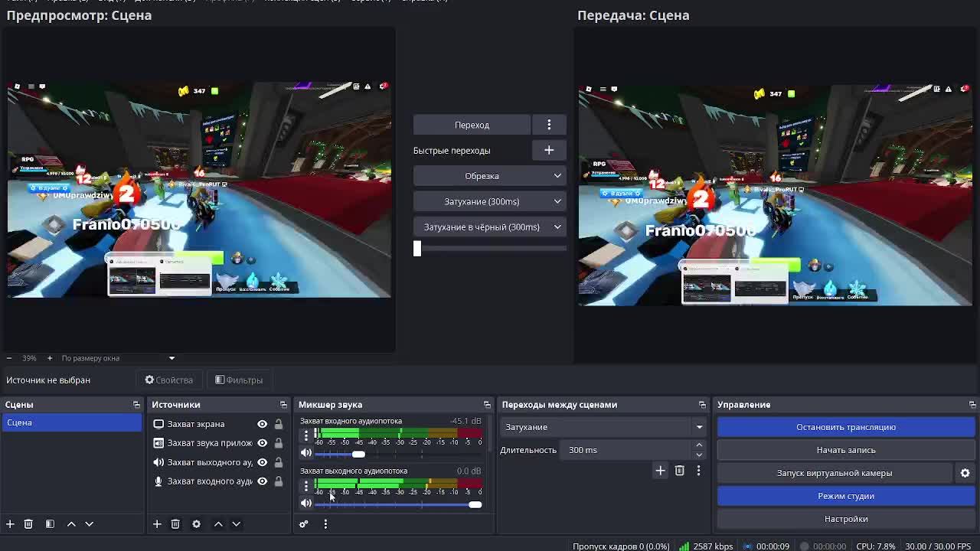Click the Переход transition button
This screenshot has height=551, width=980.
tap(472, 125)
